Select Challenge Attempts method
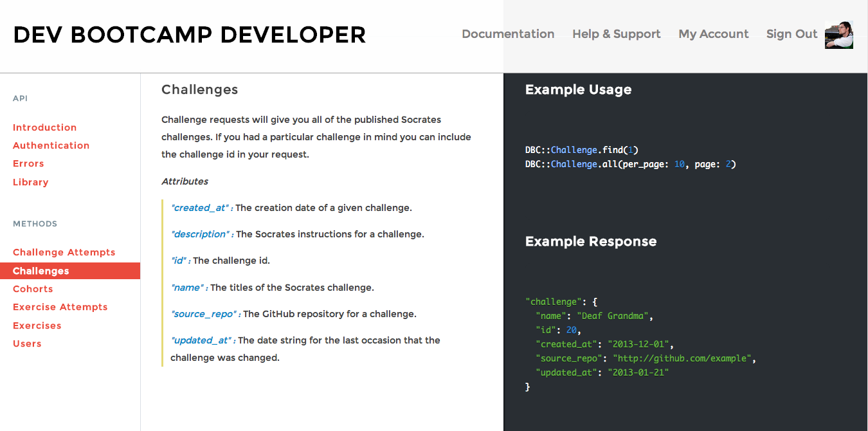The width and height of the screenshot is (868, 431). pyautogui.click(x=64, y=252)
